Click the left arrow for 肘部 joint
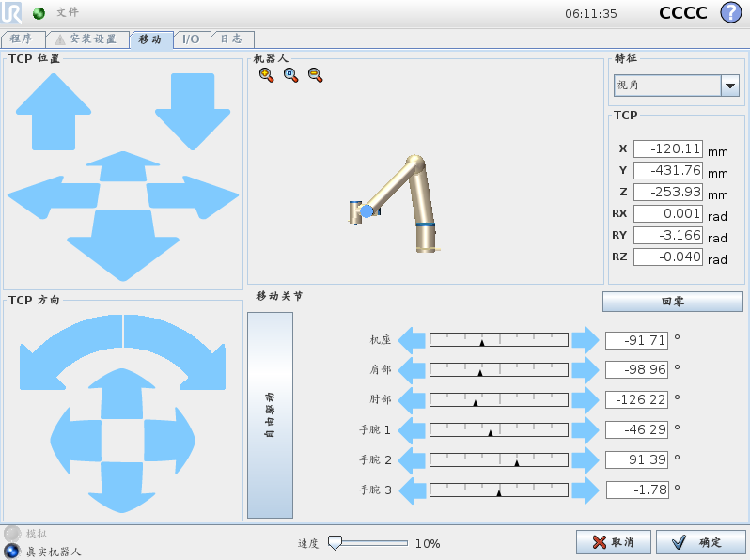750x560 pixels. (412, 399)
